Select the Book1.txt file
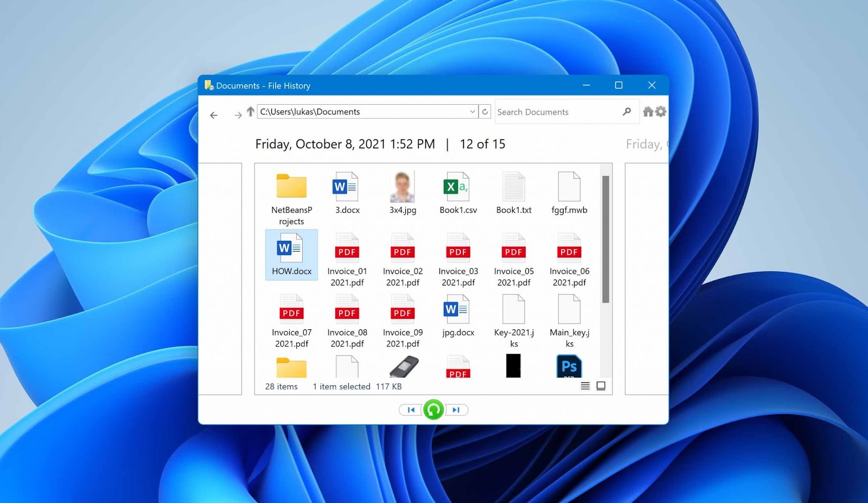 [x=514, y=194]
